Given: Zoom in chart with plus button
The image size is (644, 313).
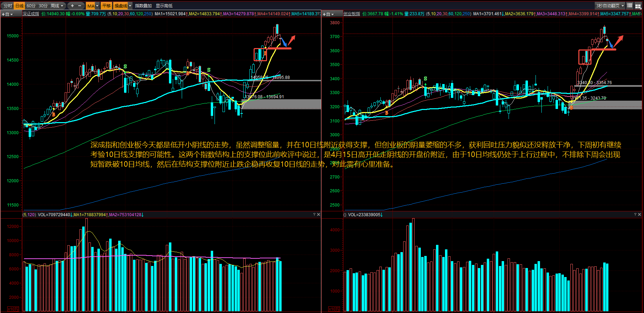Looking at the screenshot, I should click(x=72, y=6).
